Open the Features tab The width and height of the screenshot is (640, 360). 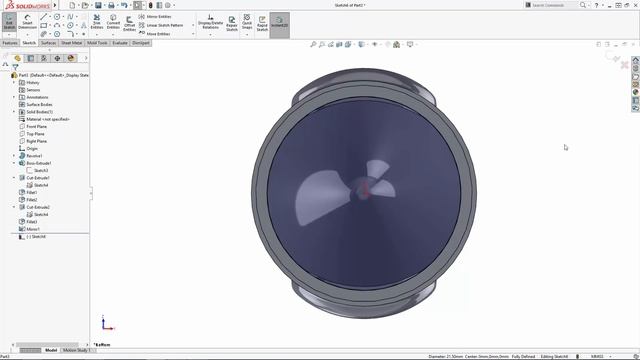(x=10, y=43)
